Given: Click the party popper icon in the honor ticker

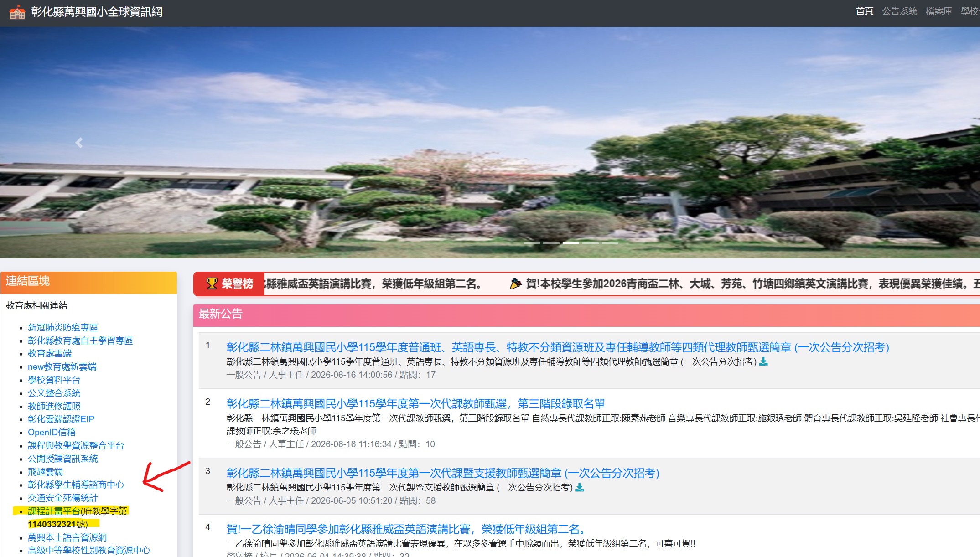Looking at the screenshot, I should [x=515, y=284].
